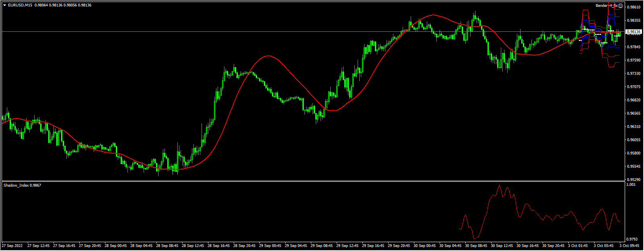Click the 29 Sep 04:45 time label
644x251 pixels.
(x=296, y=245)
